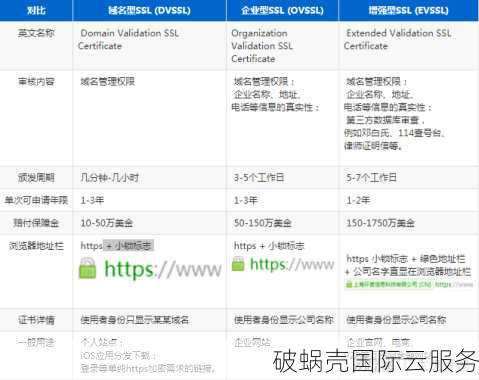The height and width of the screenshot is (380, 479).
Task: Click "使用者身份只显示某某域名" cell
Action: click(135, 320)
